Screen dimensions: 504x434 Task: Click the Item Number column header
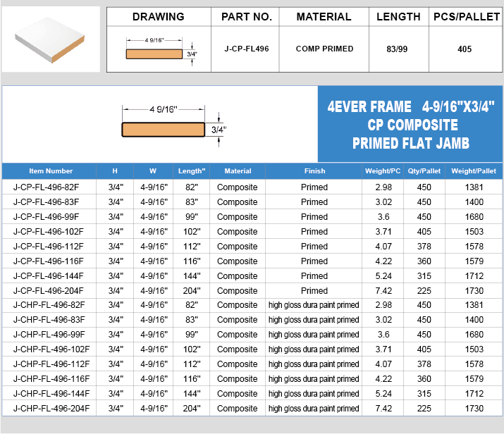tap(51, 171)
